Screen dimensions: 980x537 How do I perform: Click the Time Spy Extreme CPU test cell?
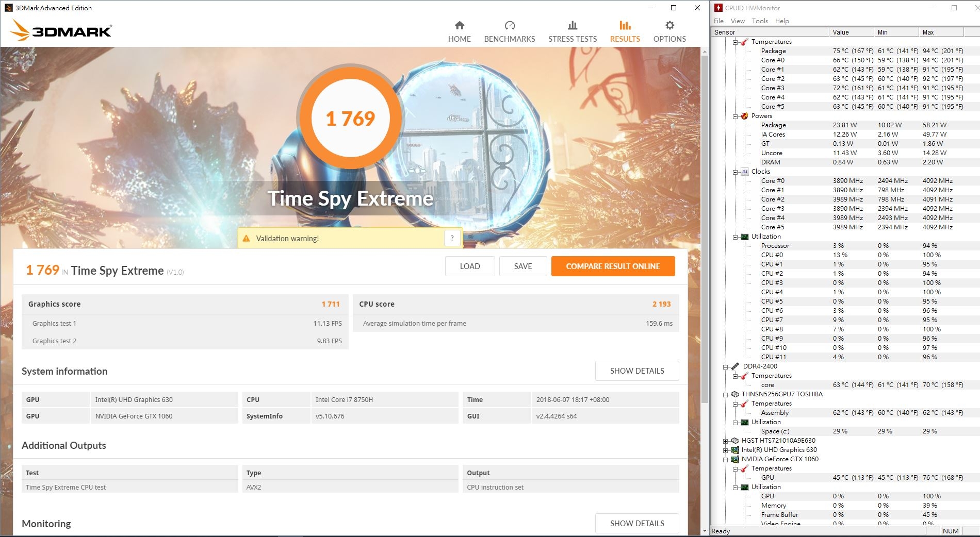click(130, 487)
